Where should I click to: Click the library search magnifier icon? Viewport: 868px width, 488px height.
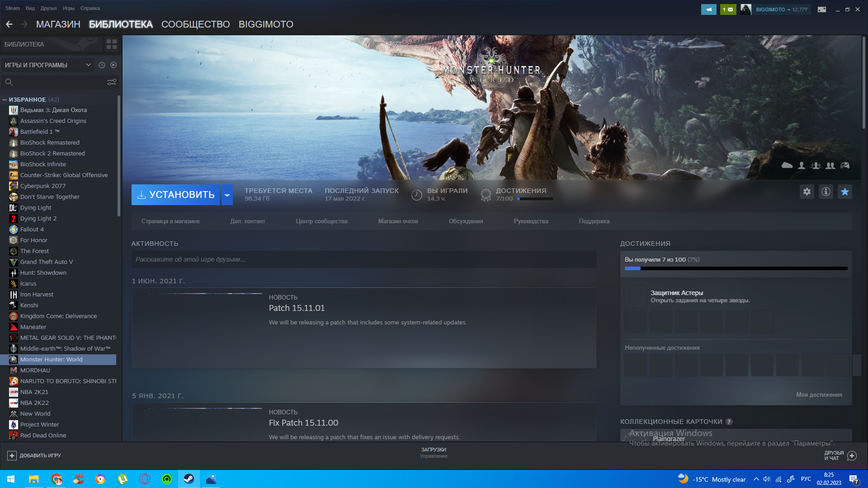click(x=9, y=82)
